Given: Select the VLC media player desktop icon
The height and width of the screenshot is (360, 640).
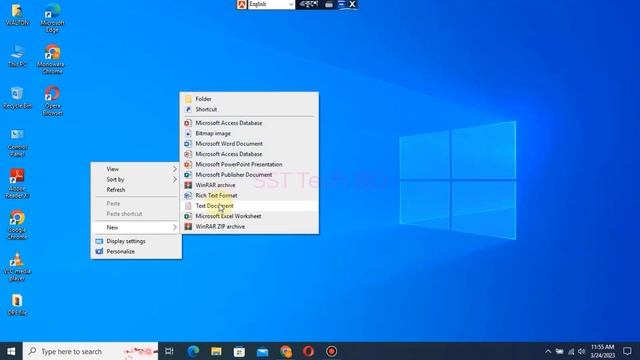Looking at the screenshot, I should (17, 267).
